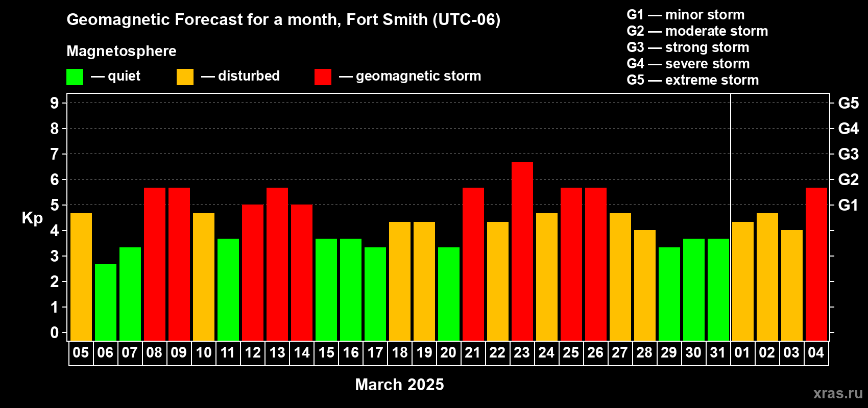Click the orange disturbed legend swatch
This screenshot has height=408, width=868.
coord(185,77)
